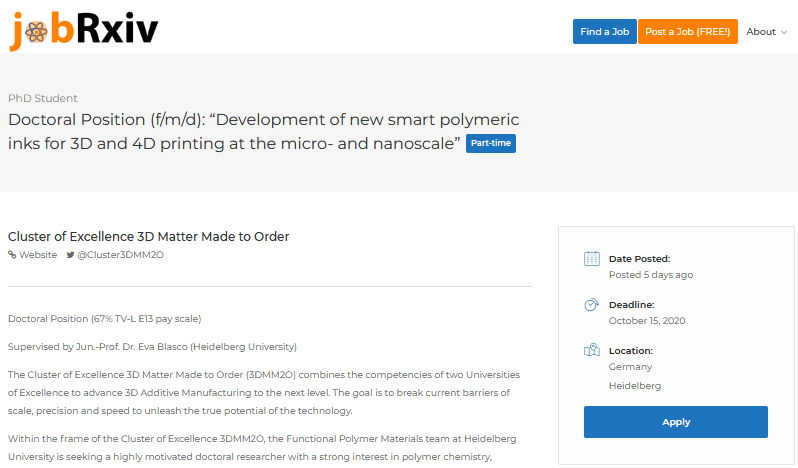Open the Find a Job page
798x468 pixels.
pos(604,32)
